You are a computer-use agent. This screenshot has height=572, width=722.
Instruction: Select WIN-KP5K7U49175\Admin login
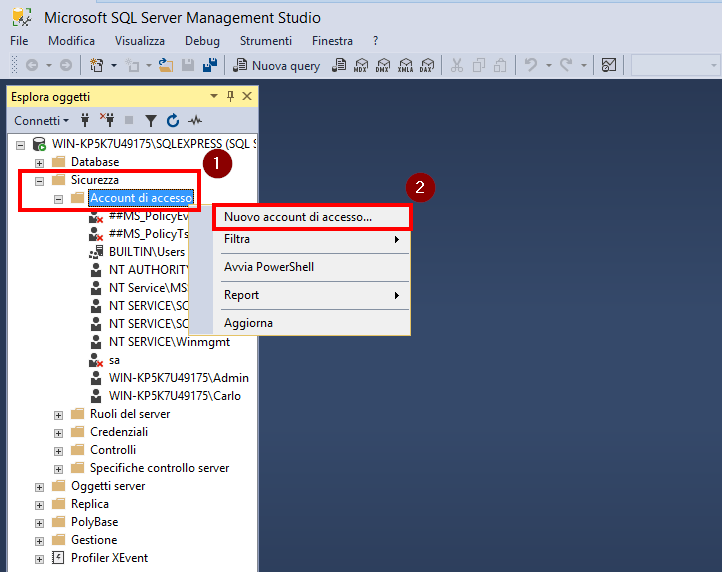coord(179,378)
